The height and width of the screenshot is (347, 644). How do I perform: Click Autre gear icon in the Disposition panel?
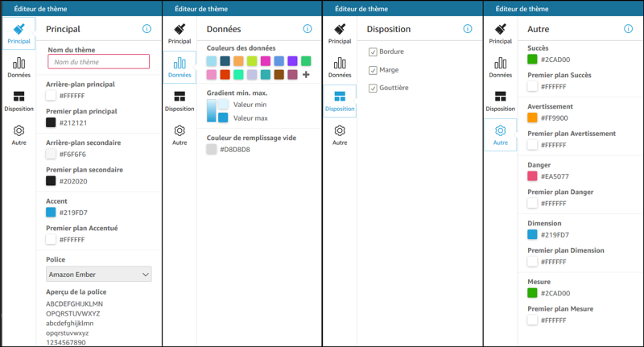340,130
